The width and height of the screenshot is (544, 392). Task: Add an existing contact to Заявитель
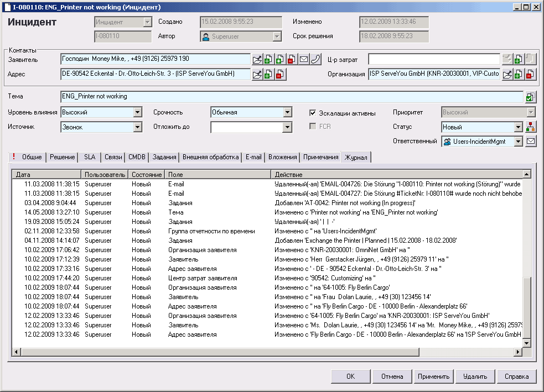tap(268, 60)
